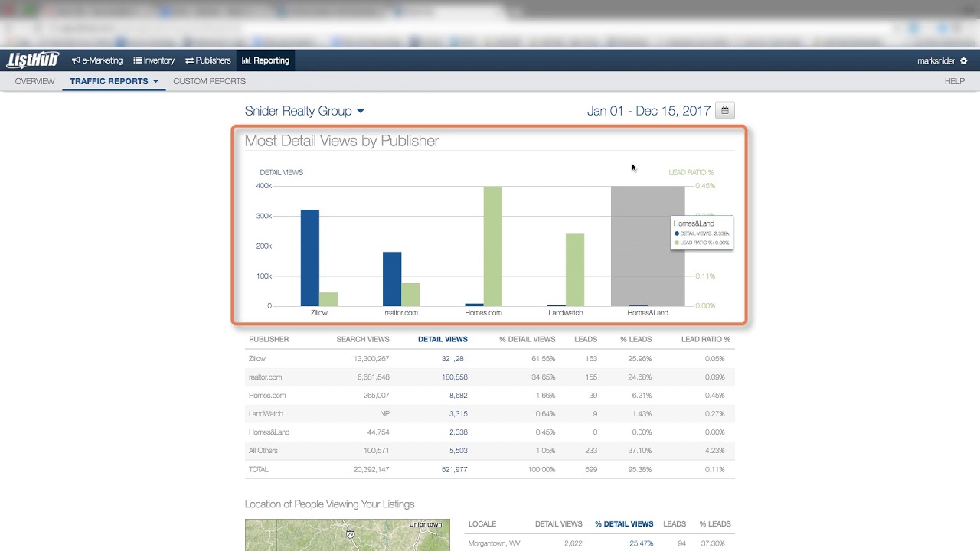This screenshot has height=551, width=980.
Task: Click the LandWatch publisher row name
Action: click(x=266, y=414)
